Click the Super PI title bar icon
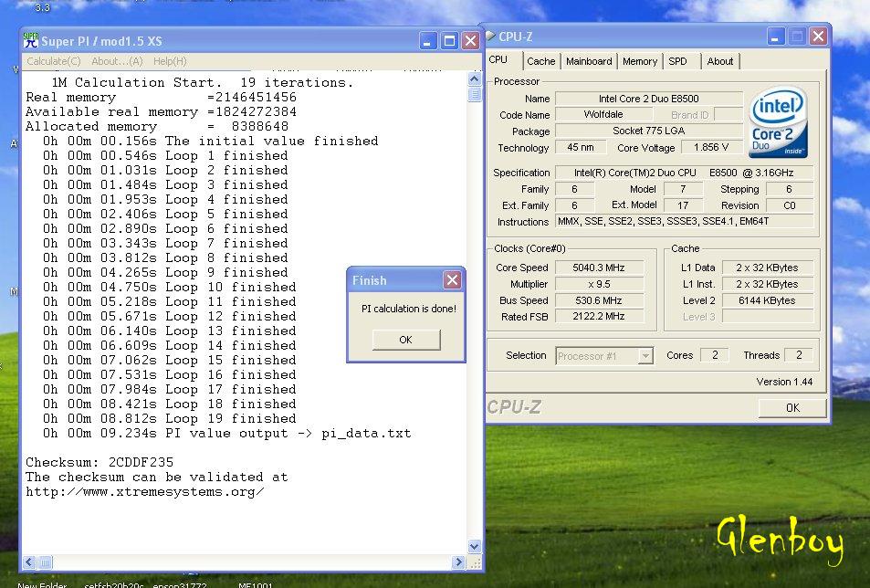The width and height of the screenshot is (870, 588). (31, 40)
